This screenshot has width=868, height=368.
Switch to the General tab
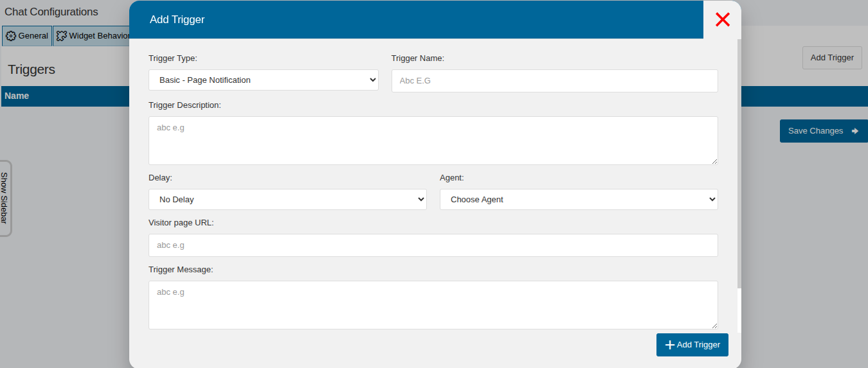click(27, 36)
